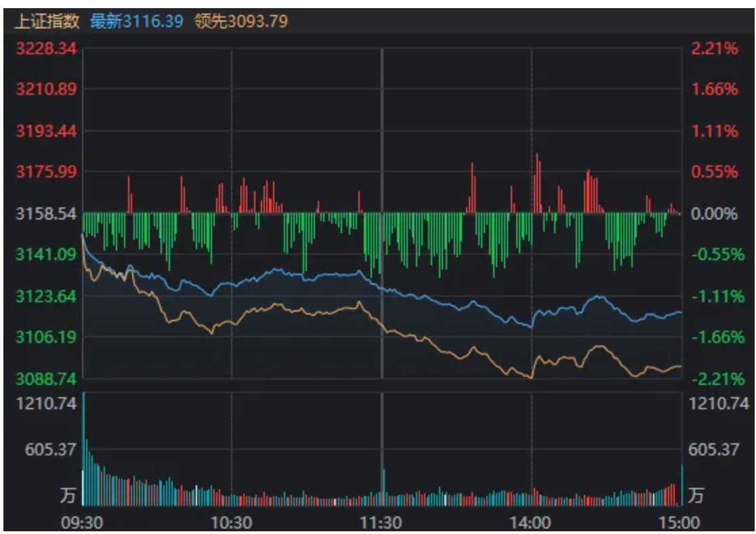The height and width of the screenshot is (534, 756).
Task: Select the 0.00% percent axis label
Action: coord(713,214)
